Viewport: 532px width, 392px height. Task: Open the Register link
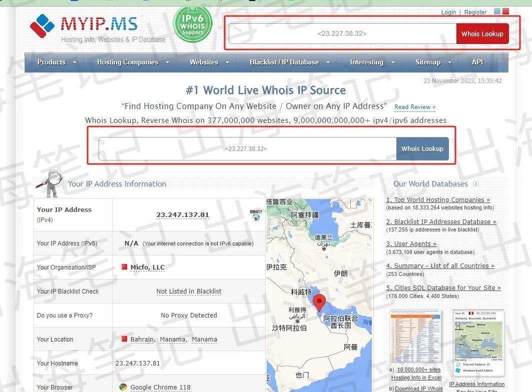coord(475,12)
